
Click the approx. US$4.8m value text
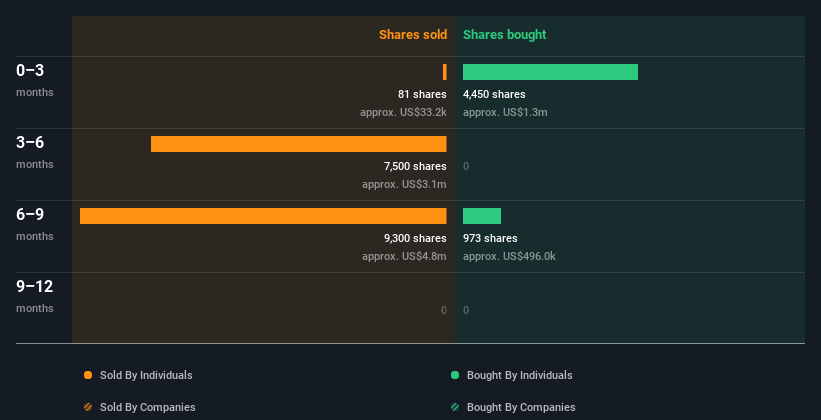404,256
